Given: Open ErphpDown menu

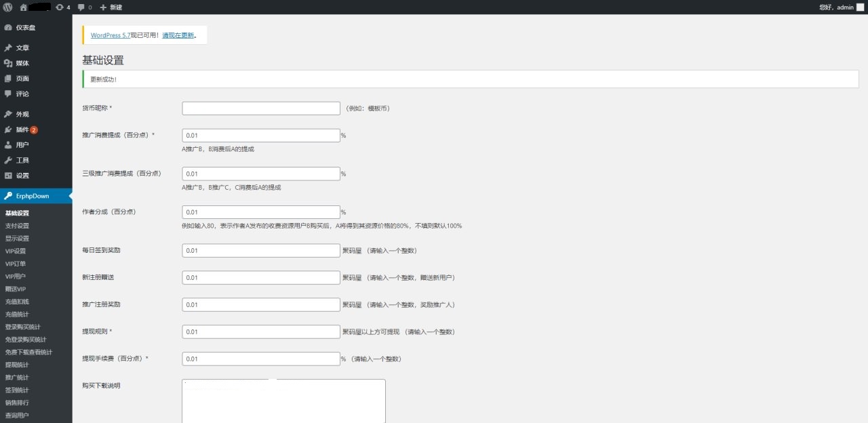Looking at the screenshot, I should [36, 196].
